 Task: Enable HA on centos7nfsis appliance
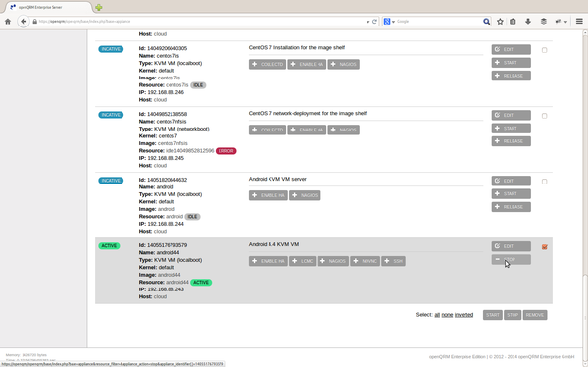(307, 130)
